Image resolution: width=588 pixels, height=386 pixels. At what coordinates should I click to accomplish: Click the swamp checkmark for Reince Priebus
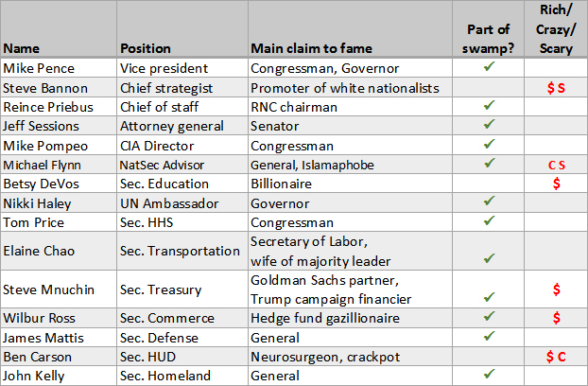489,107
